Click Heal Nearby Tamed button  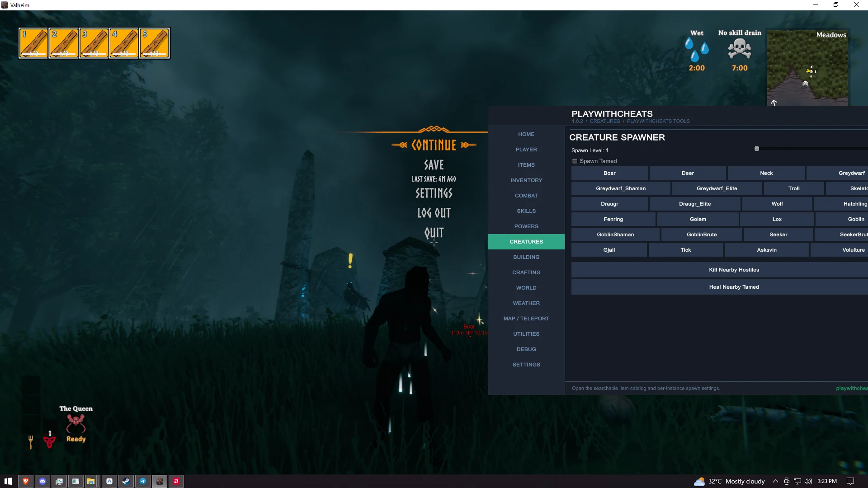720,287
